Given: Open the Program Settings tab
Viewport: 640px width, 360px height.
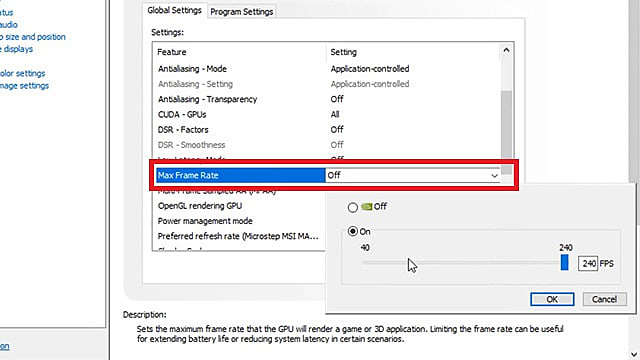Looking at the screenshot, I should 242,12.
